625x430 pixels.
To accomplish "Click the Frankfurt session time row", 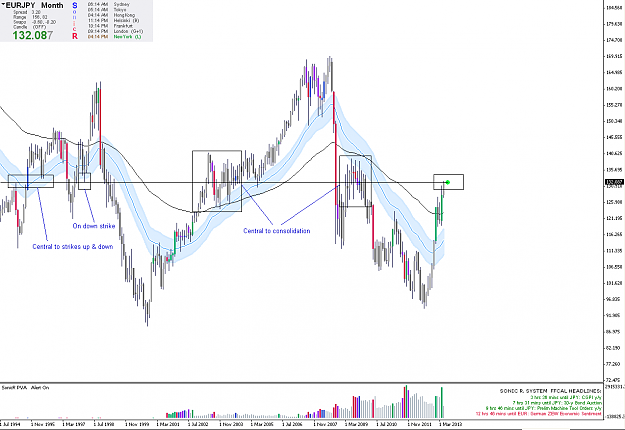I will pyautogui.click(x=110, y=26).
